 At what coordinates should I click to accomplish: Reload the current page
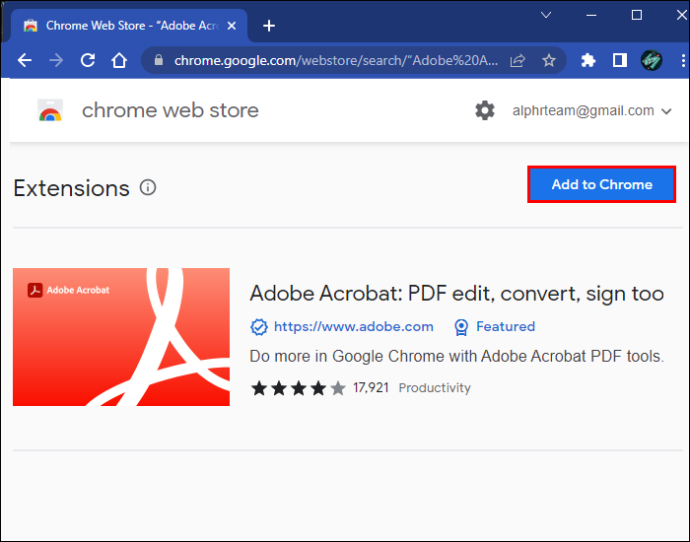coord(88,60)
